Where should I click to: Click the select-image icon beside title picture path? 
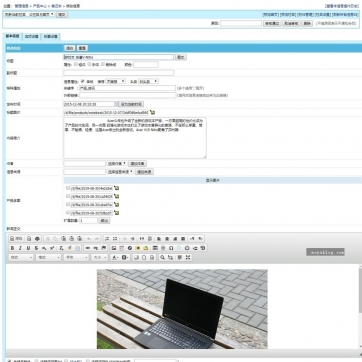152,113
